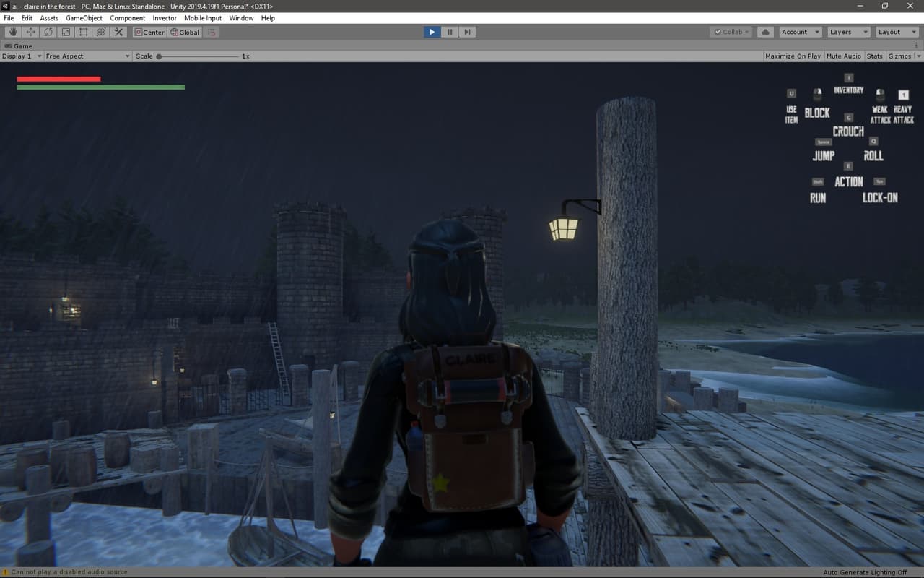Toggle pivot Center button
Screen dimensions: 924x578
149,32
